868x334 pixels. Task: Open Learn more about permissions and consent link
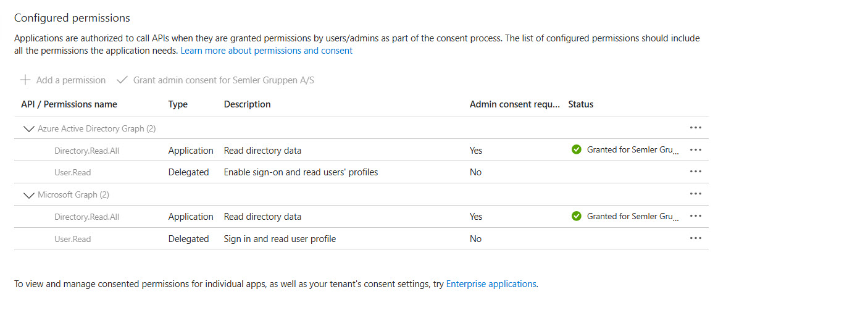(266, 51)
